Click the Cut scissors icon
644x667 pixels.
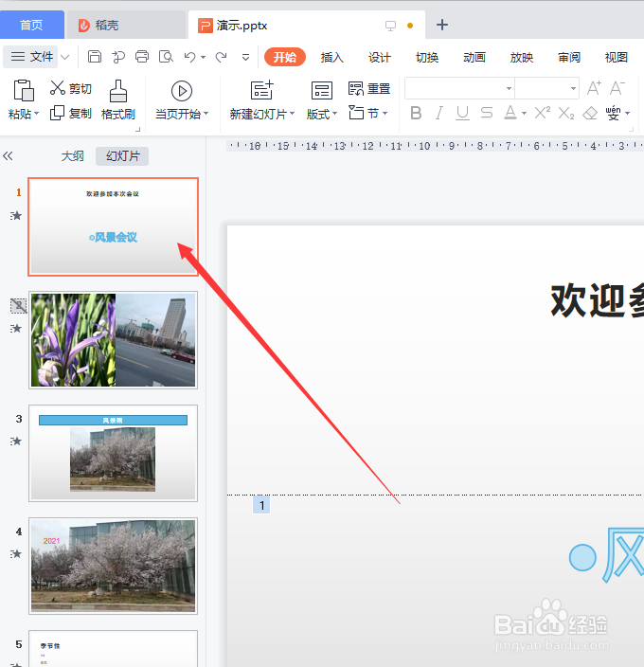point(58,87)
